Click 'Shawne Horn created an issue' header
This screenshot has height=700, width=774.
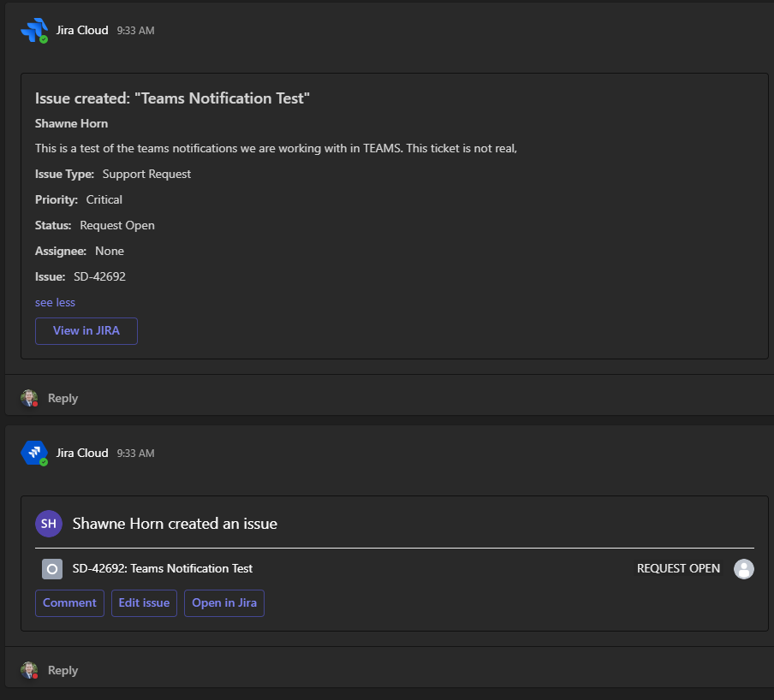coord(175,524)
